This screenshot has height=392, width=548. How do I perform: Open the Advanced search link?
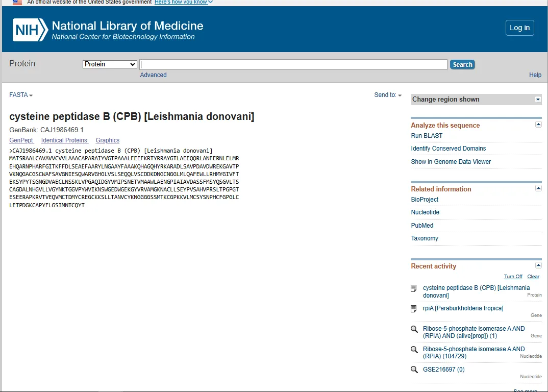pyautogui.click(x=154, y=75)
